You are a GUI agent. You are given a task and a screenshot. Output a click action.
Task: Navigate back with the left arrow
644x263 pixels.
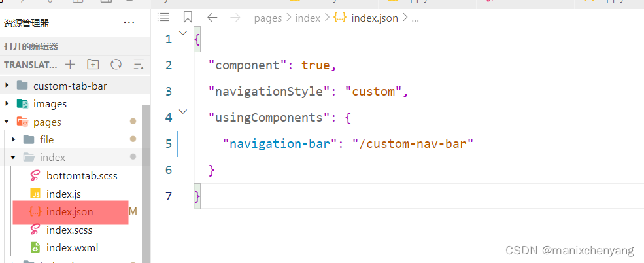coord(212,18)
